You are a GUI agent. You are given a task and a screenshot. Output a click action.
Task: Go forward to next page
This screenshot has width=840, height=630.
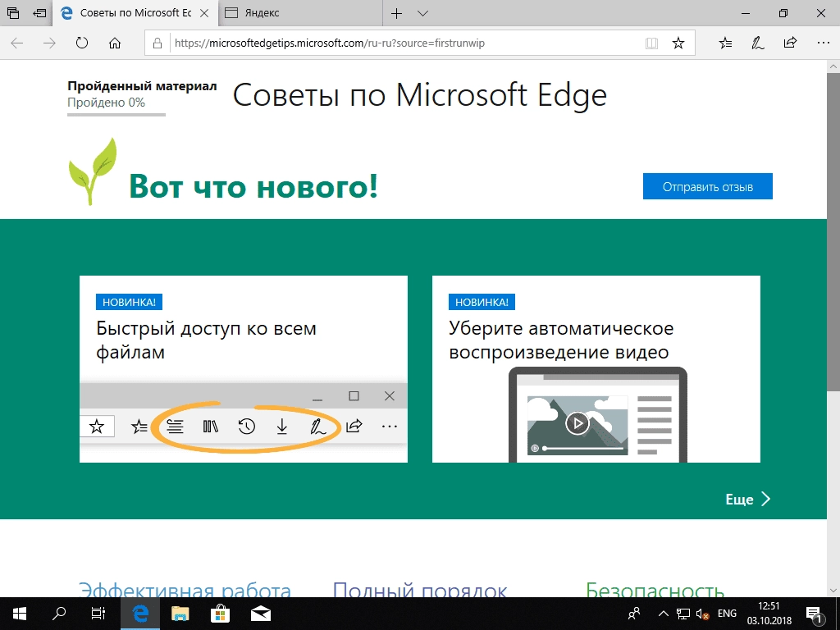(49, 43)
